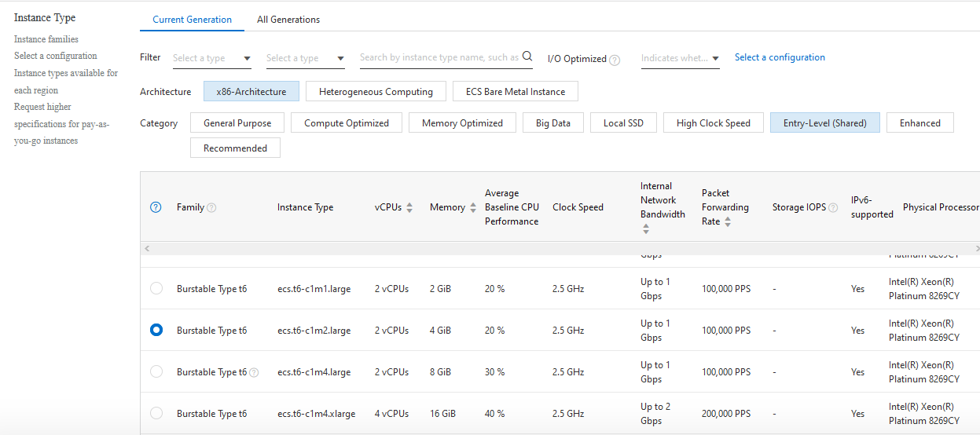The image size is (980, 435).
Task: Open I/O Optimized help icon
Action: pos(615,60)
